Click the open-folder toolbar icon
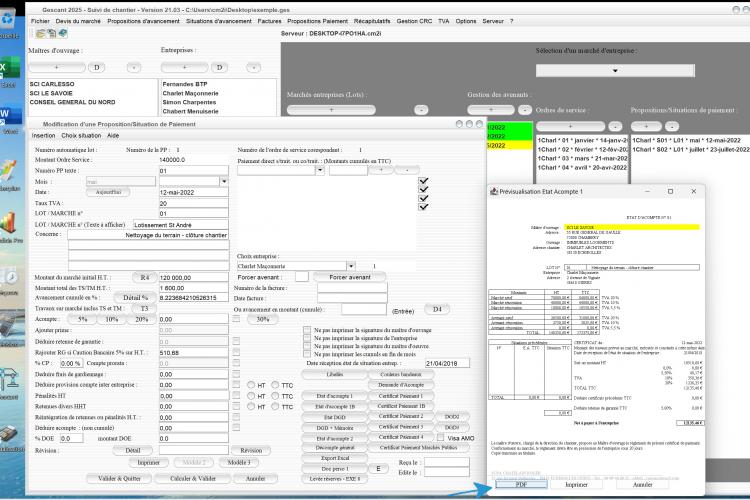 (40, 33)
